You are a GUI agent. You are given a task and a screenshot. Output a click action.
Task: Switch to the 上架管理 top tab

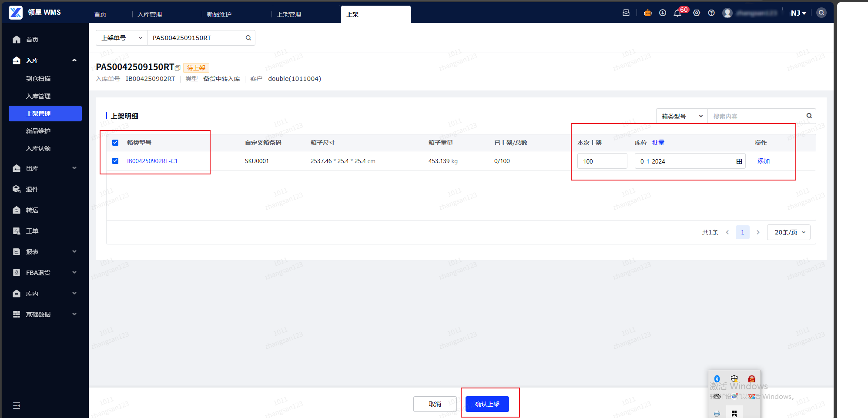coord(289,14)
